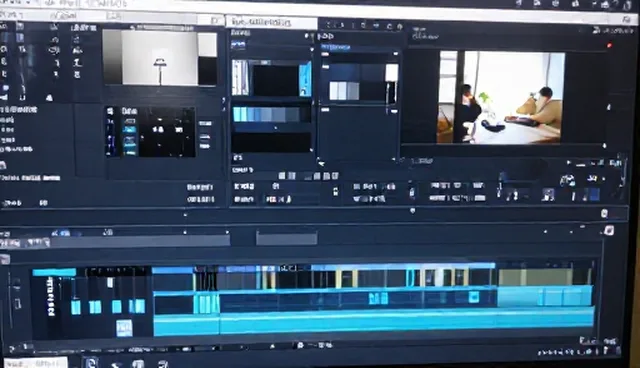Click the taskbar search box at the bottom left
The width and height of the screenshot is (640, 368).
(x=36, y=363)
